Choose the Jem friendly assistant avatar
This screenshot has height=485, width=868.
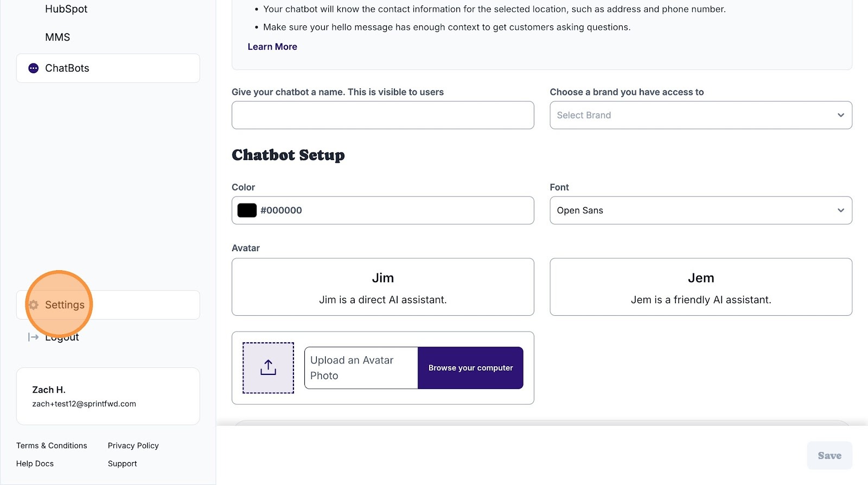tap(700, 287)
